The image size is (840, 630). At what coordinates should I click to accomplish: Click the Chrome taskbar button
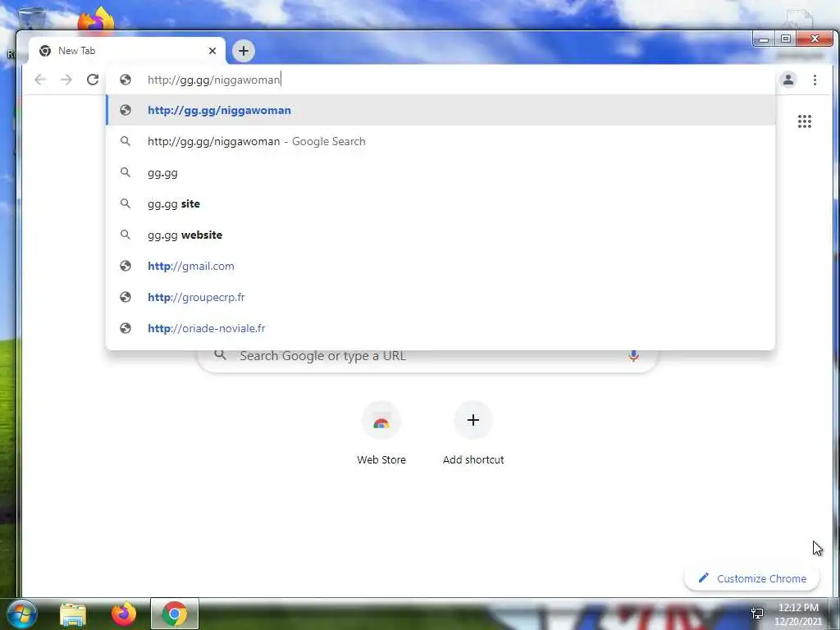pos(175,614)
